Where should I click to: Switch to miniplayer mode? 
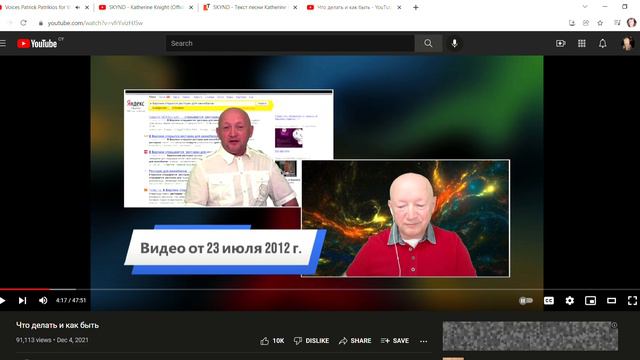click(591, 300)
